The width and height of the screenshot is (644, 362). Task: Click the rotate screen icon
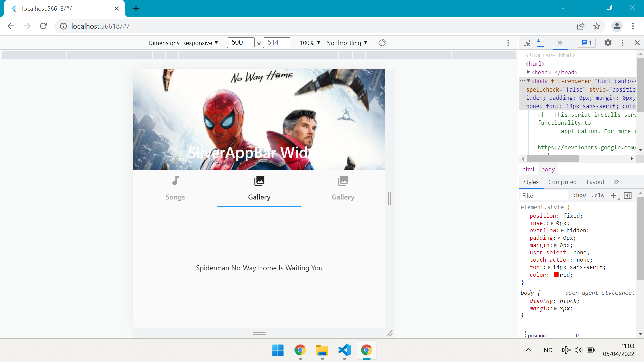[382, 43]
